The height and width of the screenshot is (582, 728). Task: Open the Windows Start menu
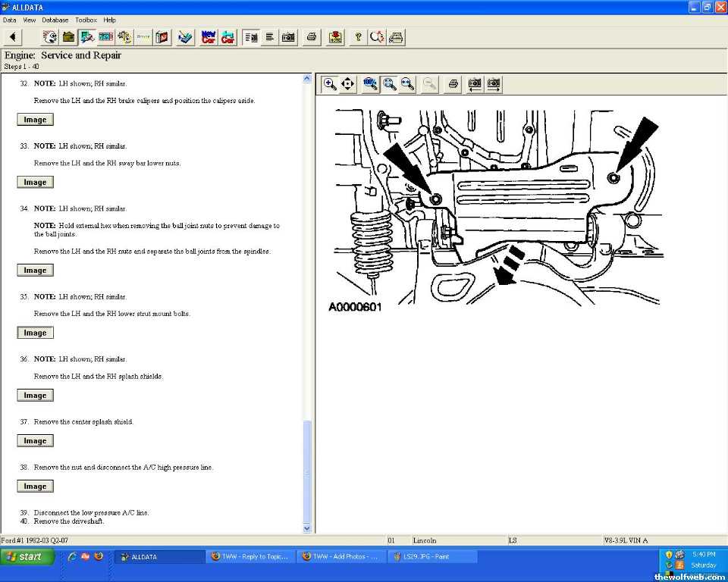click(27, 556)
